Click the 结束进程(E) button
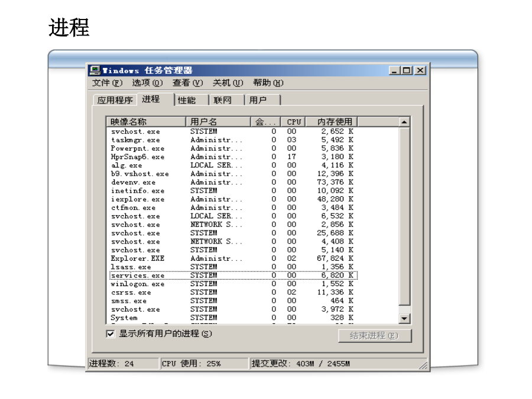 [x=375, y=336]
